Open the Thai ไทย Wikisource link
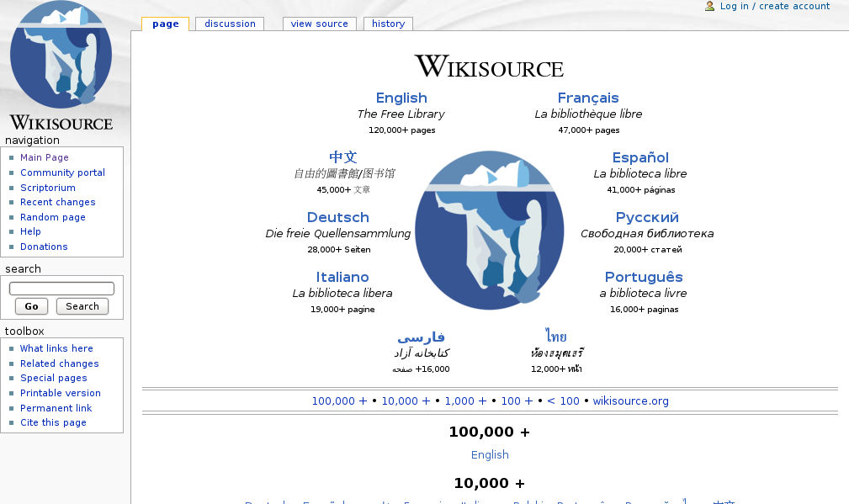 coord(556,337)
